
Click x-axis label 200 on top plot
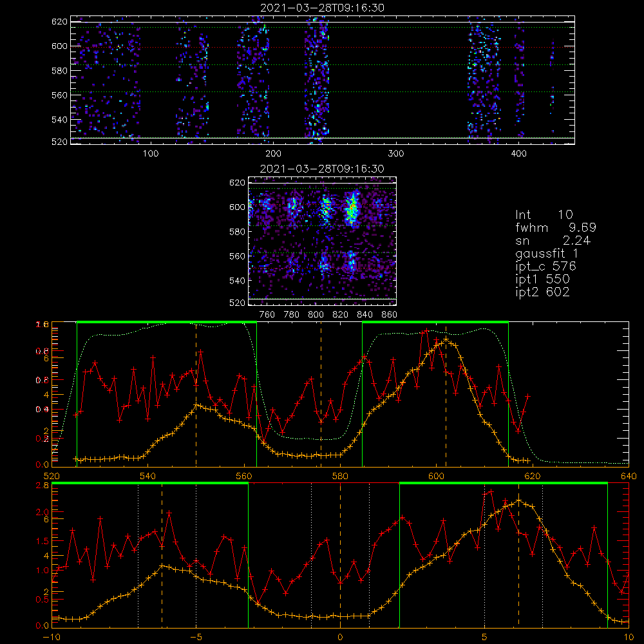click(274, 154)
